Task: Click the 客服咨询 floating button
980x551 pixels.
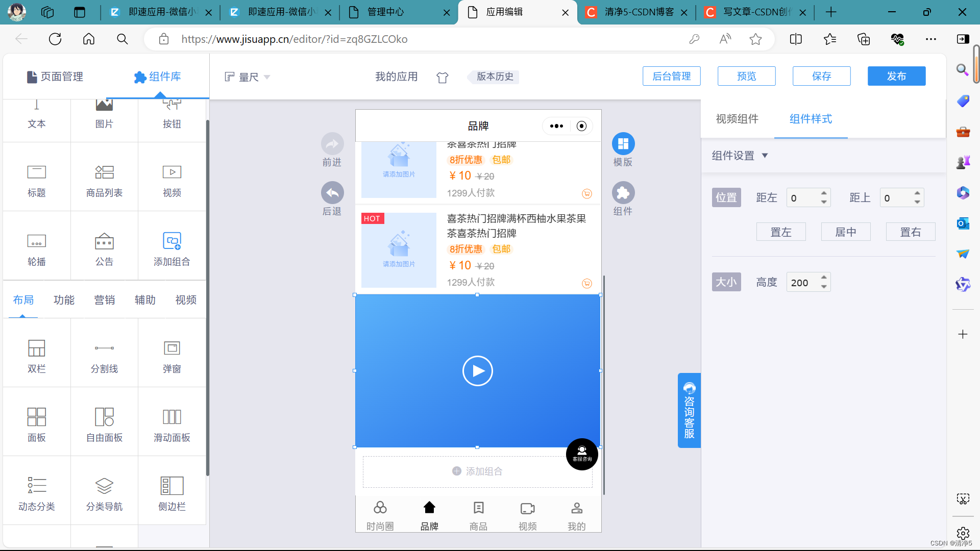Action: tap(581, 454)
